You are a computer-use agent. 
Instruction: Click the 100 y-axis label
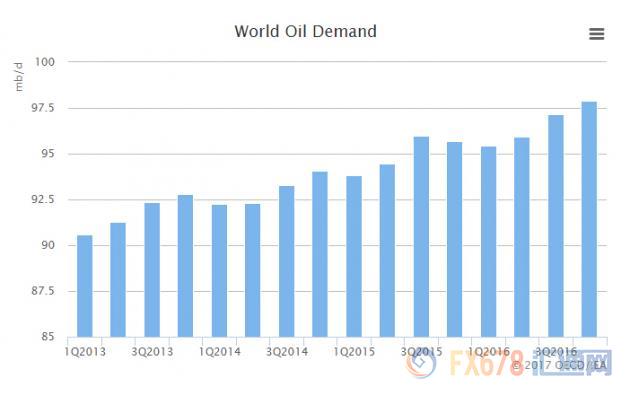pyautogui.click(x=45, y=62)
